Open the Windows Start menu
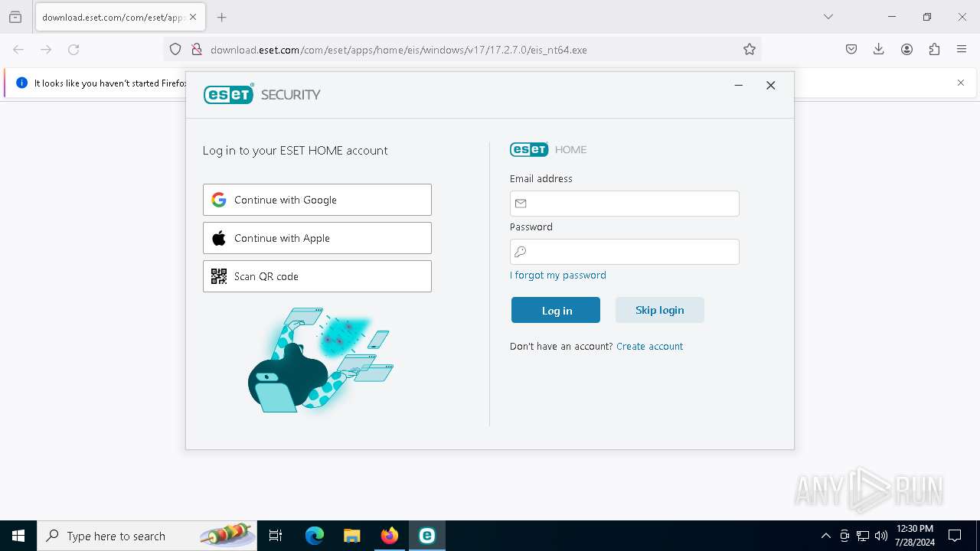 coord(18,536)
